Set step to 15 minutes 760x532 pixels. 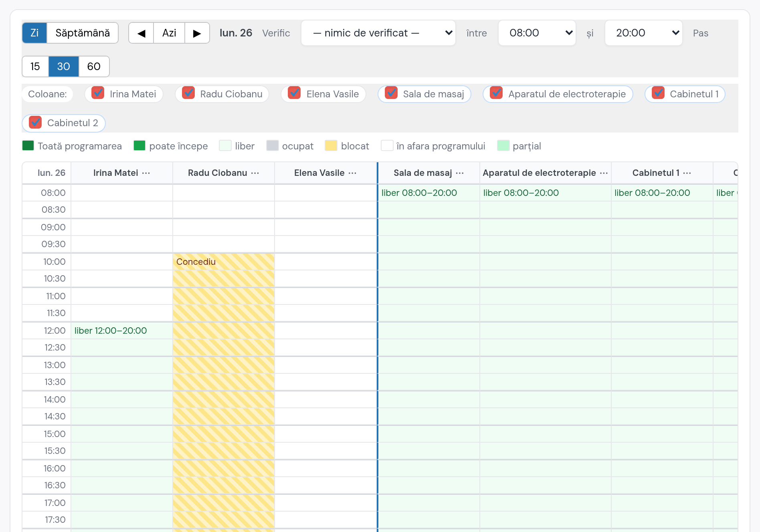coord(35,66)
